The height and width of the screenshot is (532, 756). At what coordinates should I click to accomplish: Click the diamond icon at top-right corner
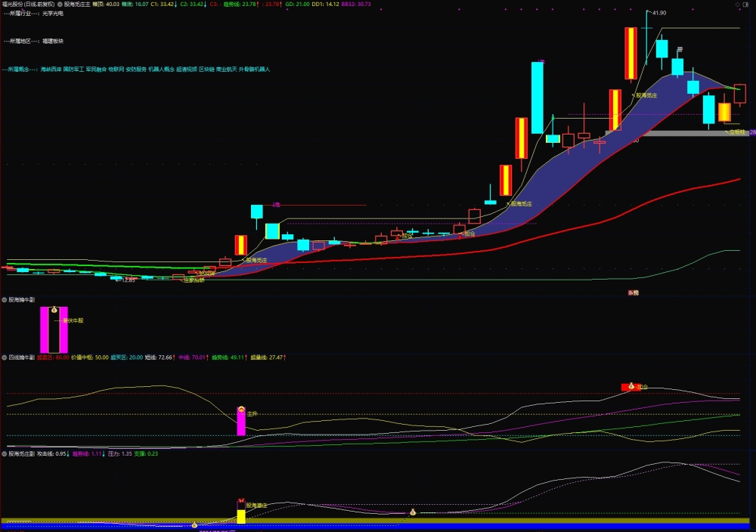[737, 4]
